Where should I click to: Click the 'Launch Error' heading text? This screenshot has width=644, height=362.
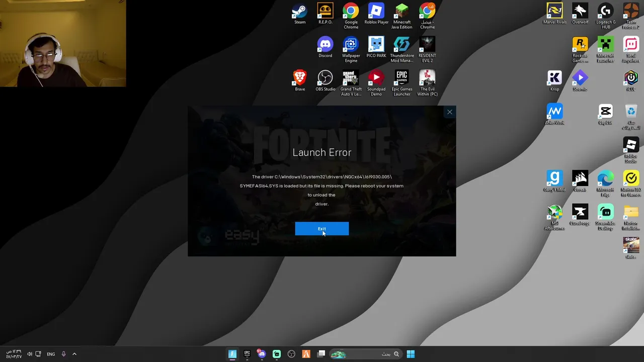click(322, 152)
